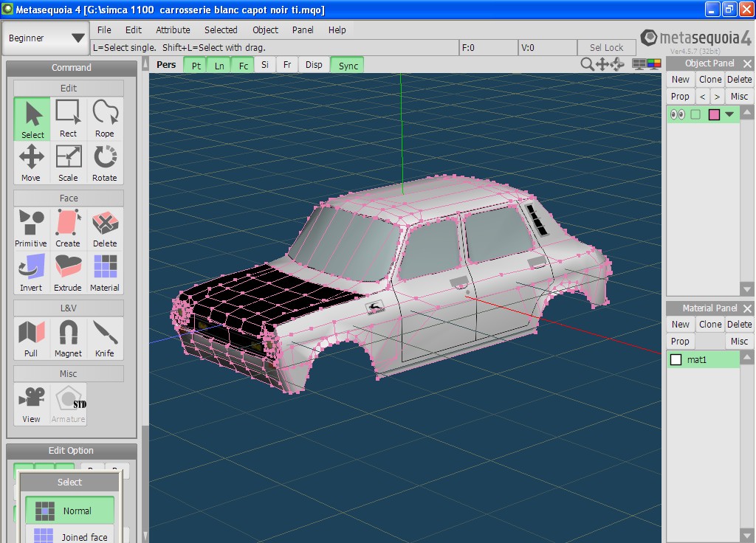Screen dimensions: 756x543
Task: Click New in Object Panel
Action: [x=680, y=80]
